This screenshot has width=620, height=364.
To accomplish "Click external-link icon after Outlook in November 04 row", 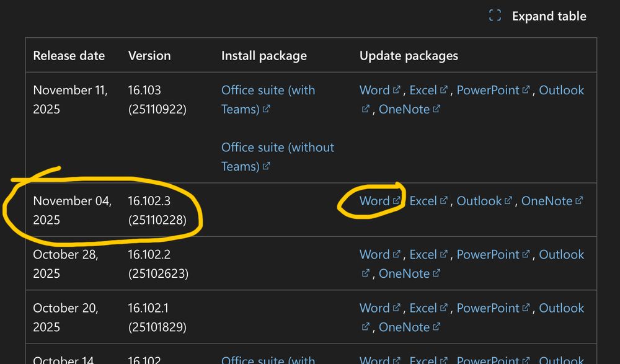I will tap(509, 199).
